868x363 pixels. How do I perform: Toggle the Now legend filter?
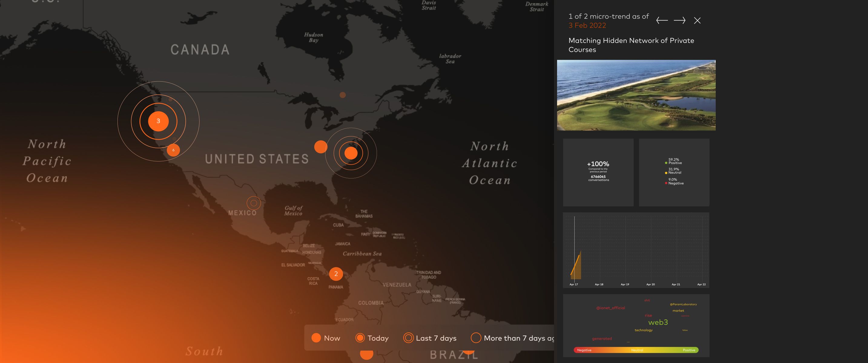coord(325,338)
